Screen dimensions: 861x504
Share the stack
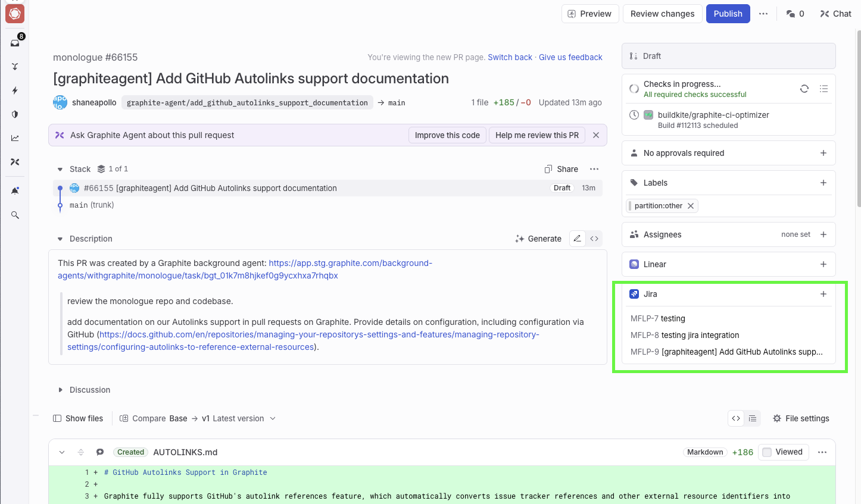click(x=561, y=169)
